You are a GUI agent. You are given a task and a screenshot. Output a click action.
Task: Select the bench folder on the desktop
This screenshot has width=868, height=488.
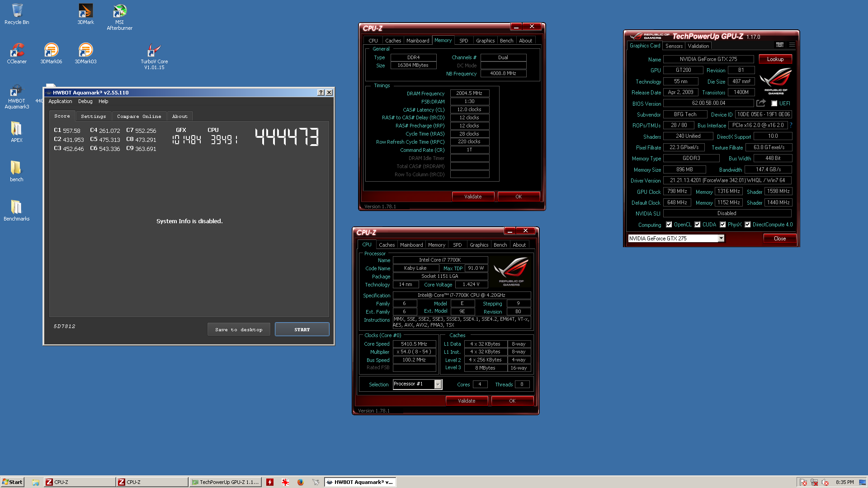pyautogui.click(x=17, y=171)
